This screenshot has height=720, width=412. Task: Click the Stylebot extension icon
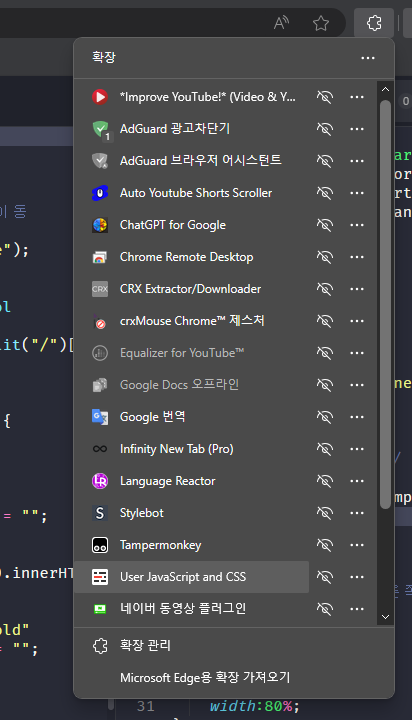(100, 513)
